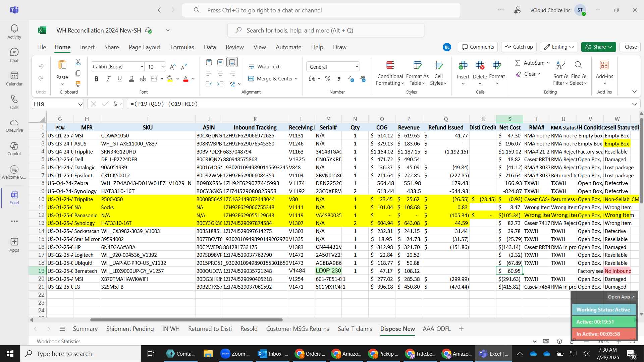Image resolution: width=644 pixels, height=362 pixels.
Task: Click the Insert cells icon
Action: pyautogui.click(x=463, y=65)
